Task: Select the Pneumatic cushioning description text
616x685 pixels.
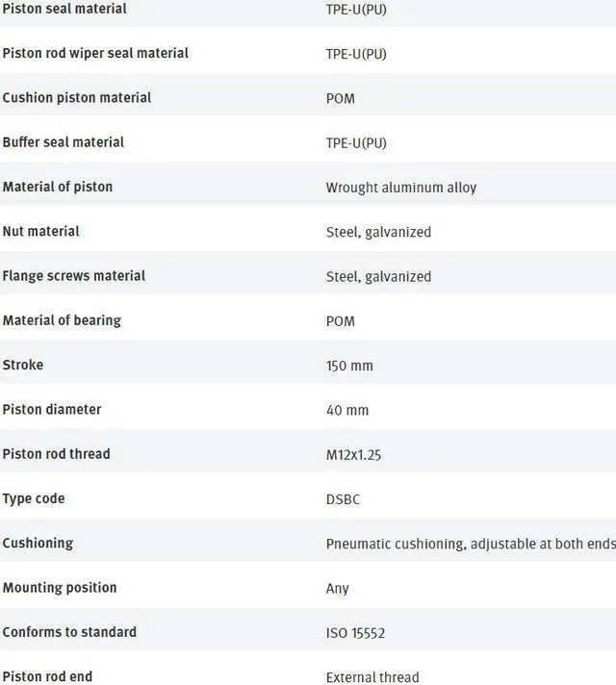Action: point(470,544)
